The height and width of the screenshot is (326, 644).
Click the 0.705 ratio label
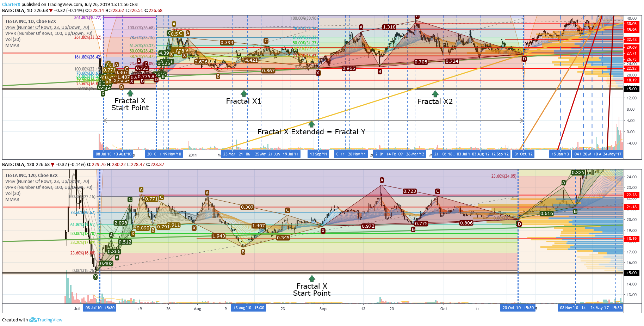pos(421,62)
